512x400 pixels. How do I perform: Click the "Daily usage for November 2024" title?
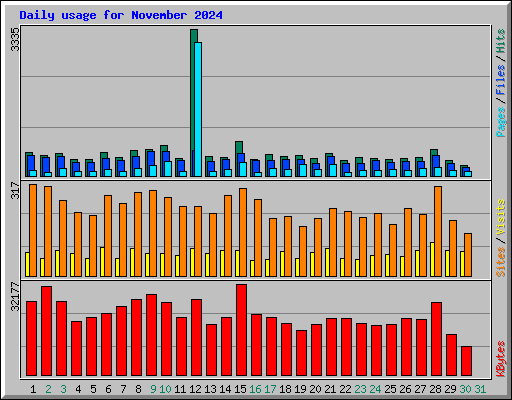(x=121, y=15)
